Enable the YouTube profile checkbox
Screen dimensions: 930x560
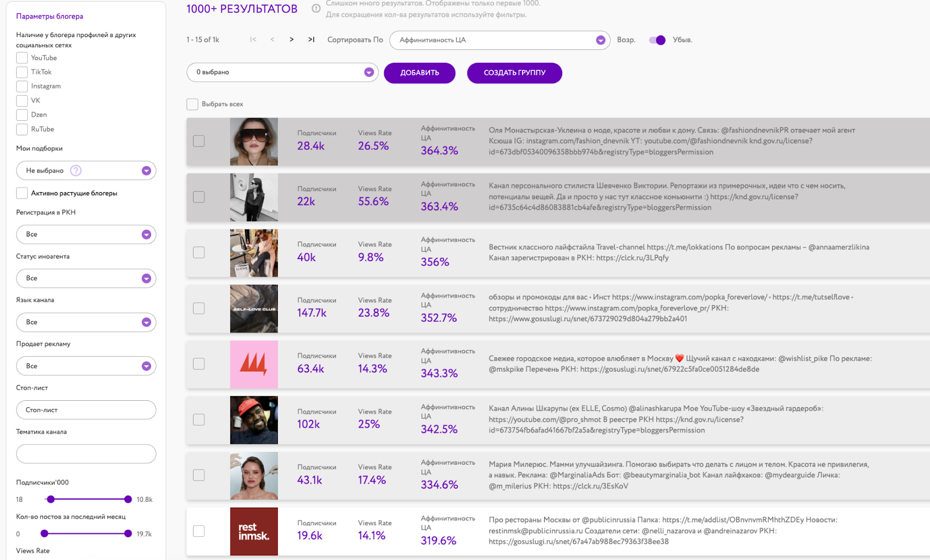point(22,58)
